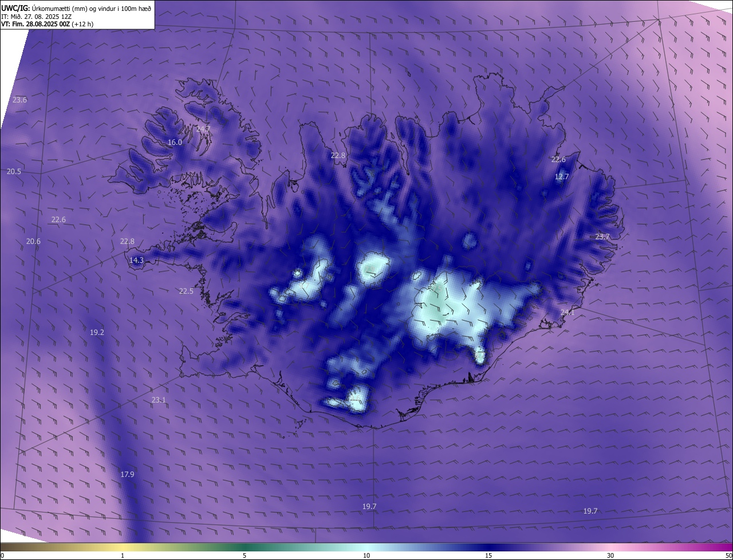This screenshot has width=733, height=560.
Task: Select the 17.9 value label
Action: click(x=127, y=474)
